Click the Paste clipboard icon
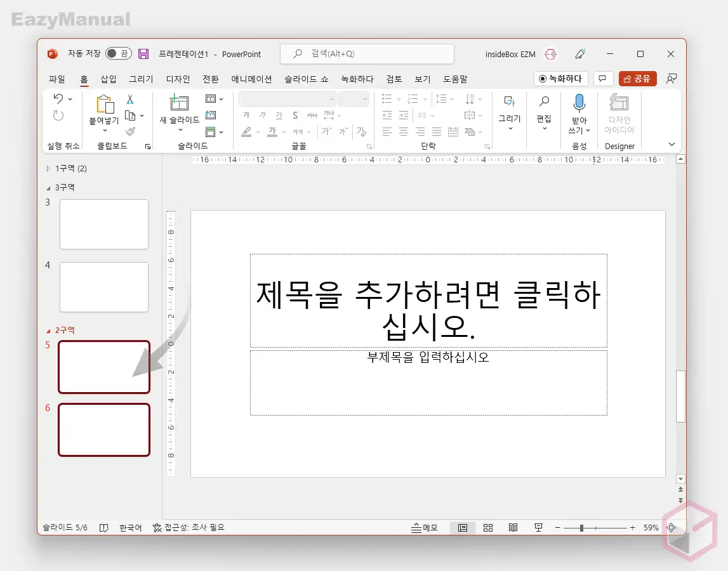 (105, 104)
